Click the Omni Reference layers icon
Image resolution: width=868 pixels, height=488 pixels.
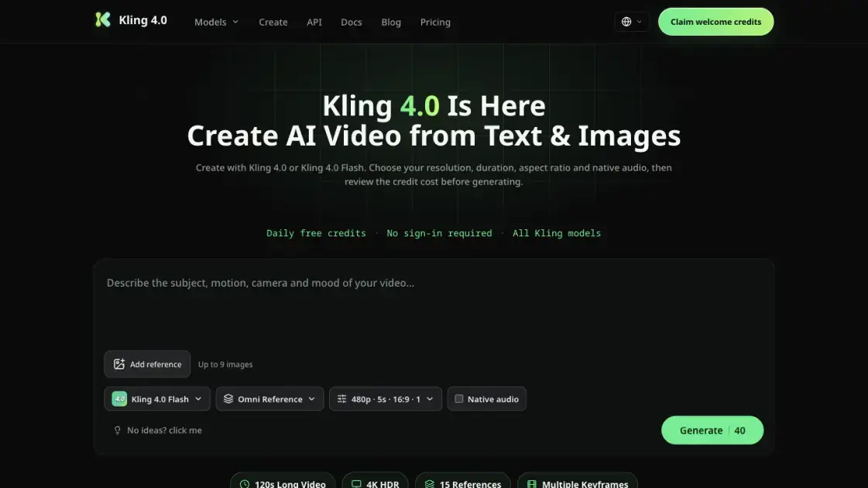click(x=228, y=399)
